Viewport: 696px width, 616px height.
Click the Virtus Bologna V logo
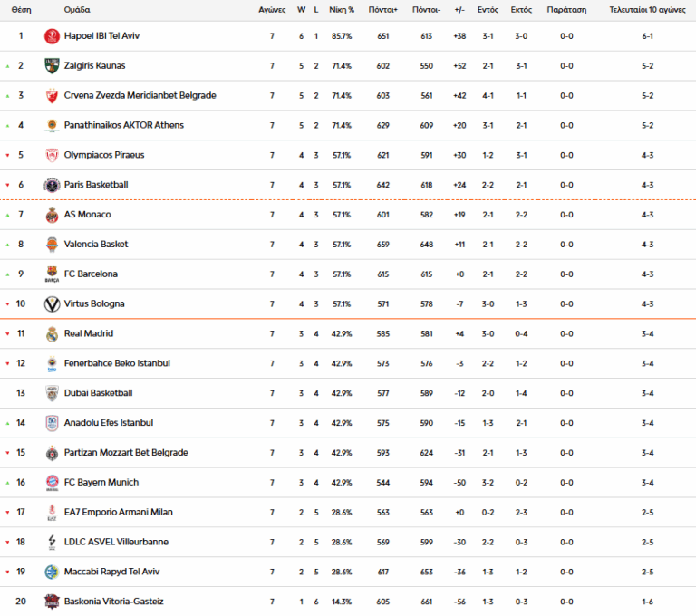[51, 304]
